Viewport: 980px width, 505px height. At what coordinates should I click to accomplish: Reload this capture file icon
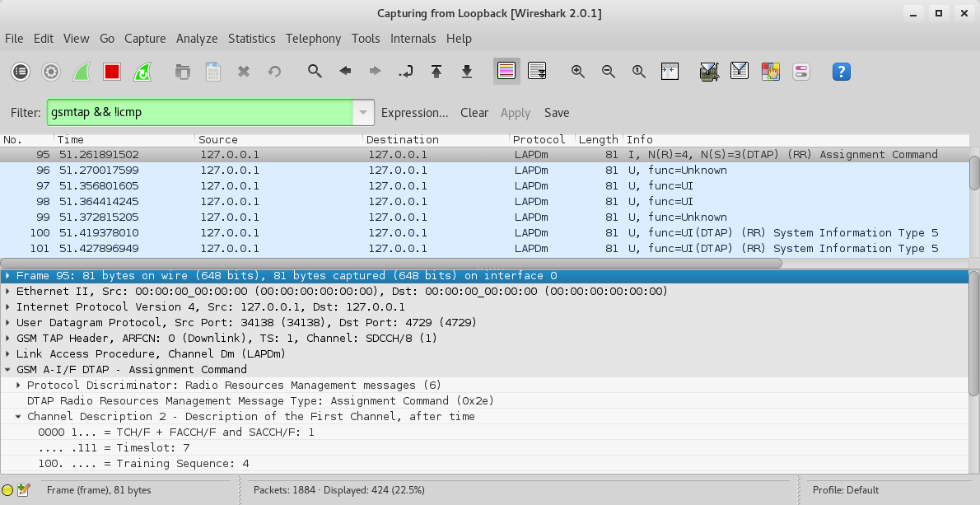click(x=274, y=72)
